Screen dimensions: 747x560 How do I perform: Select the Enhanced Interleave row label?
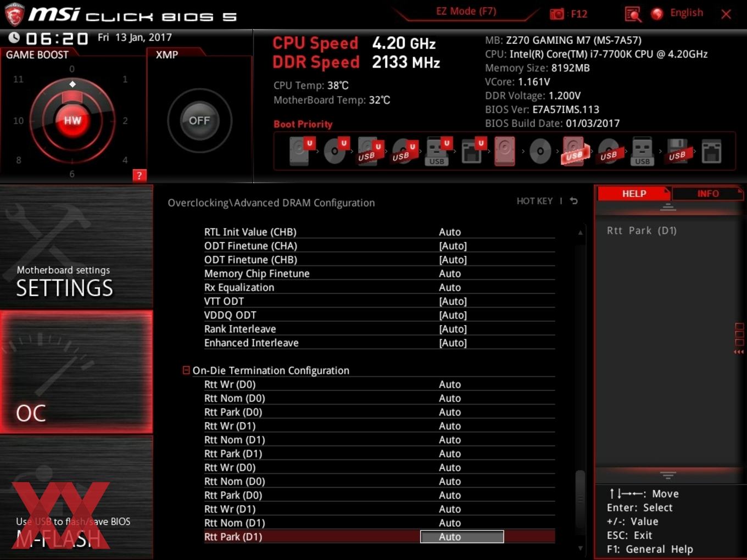[251, 343]
